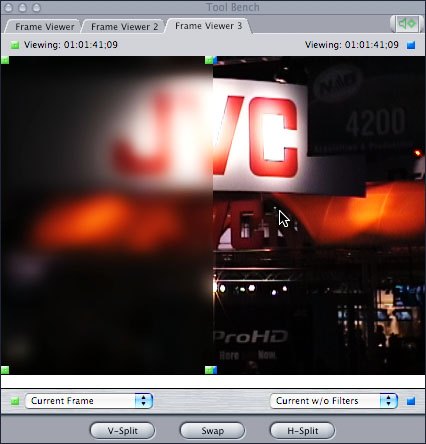
Task: Click green handle at bottom-left corner of frame
Action: 5,370
